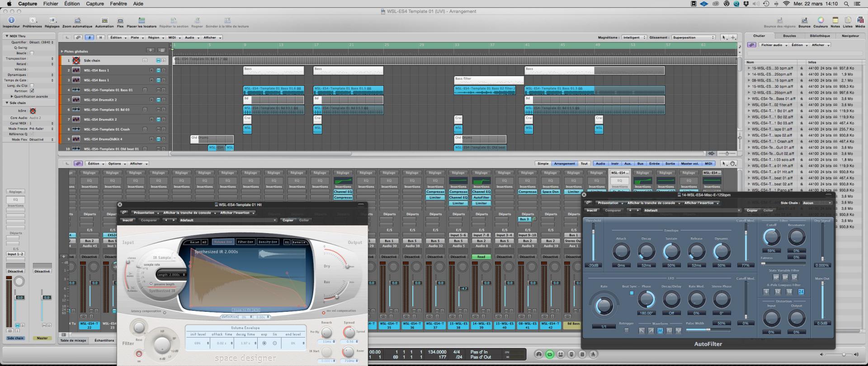The width and height of the screenshot is (868, 366).
Task: Enable Flex view from toolbar
Action: pos(120,20)
